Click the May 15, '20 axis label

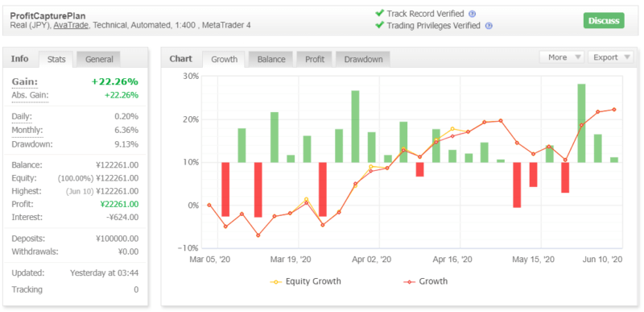point(534,260)
